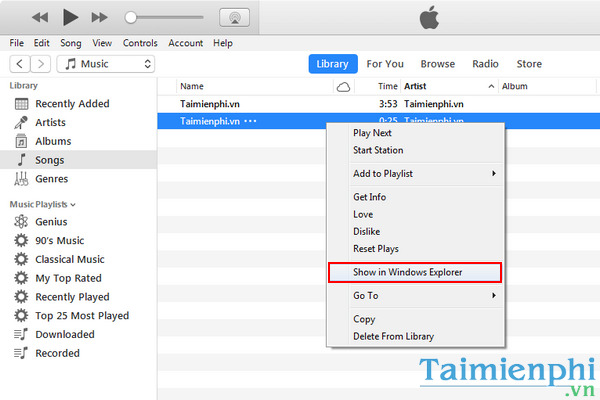The image size is (600, 400).
Task: Open the View menu
Action: pos(102,43)
